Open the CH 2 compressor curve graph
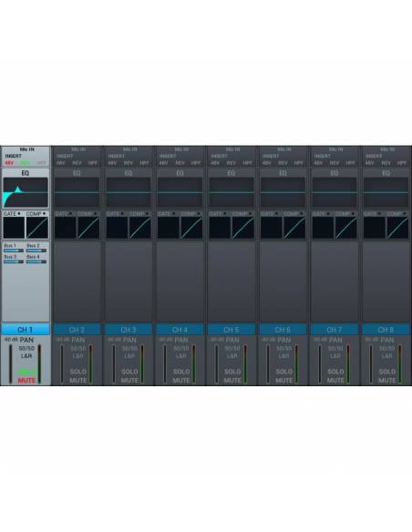412x532 pixels. tap(88, 228)
